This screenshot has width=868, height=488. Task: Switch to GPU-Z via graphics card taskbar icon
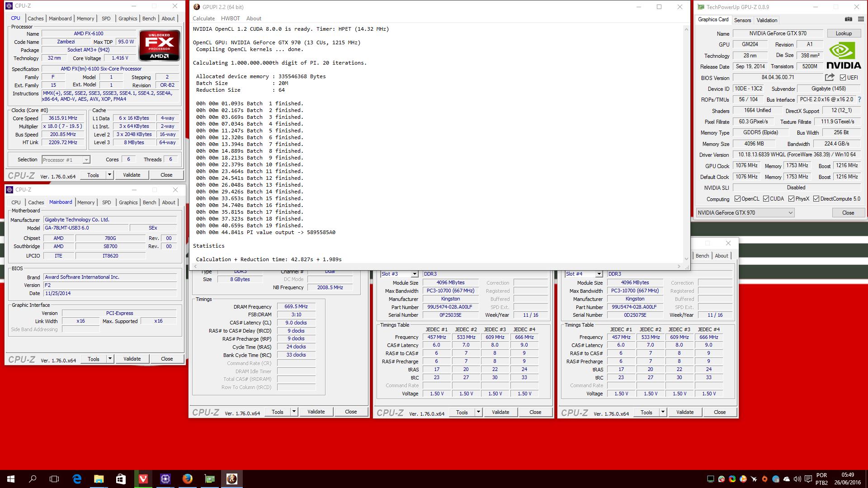209,479
